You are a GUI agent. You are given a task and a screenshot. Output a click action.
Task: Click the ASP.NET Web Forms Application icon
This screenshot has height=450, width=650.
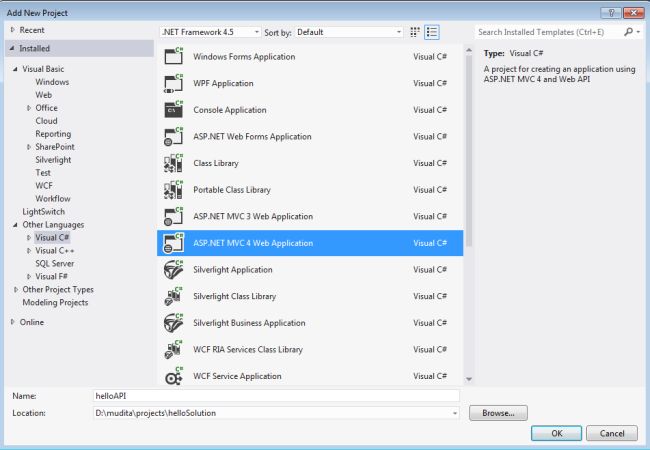point(174,136)
